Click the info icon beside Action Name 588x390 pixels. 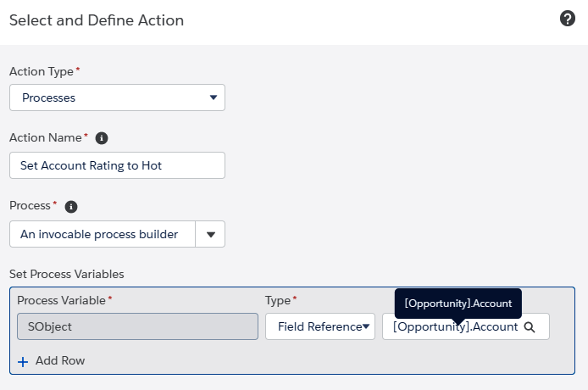coord(102,138)
